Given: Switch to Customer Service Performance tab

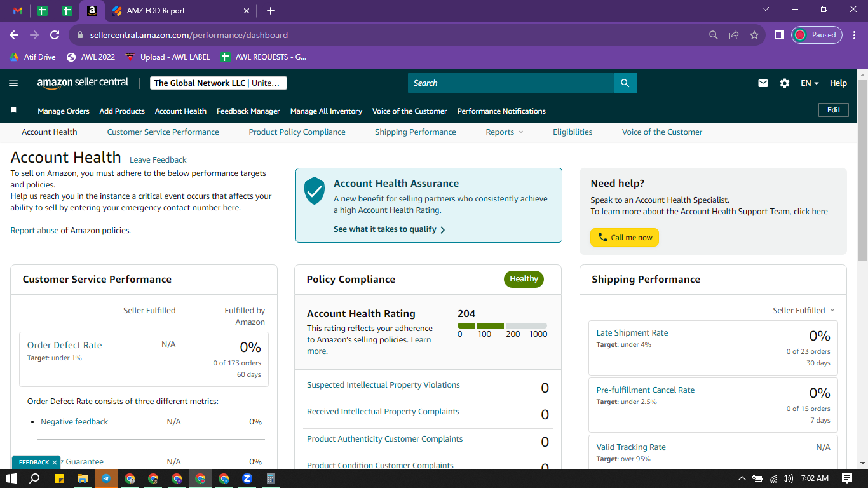Looking at the screenshot, I should pos(163,132).
